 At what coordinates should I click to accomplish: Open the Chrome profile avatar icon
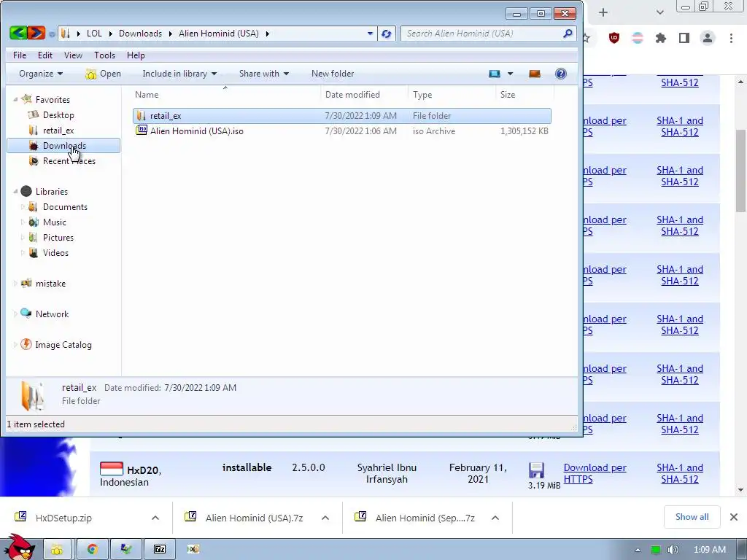(x=708, y=38)
